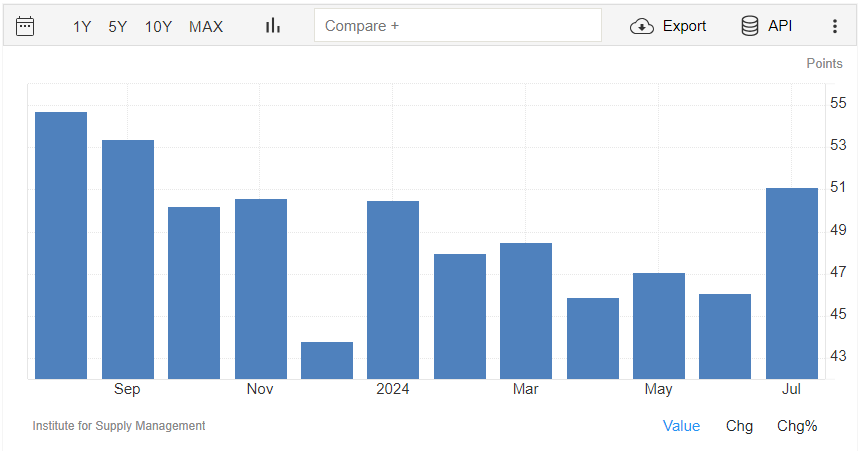Image resolution: width=859 pixels, height=451 pixels.
Task: Click the bar between Mar and May
Action: 593,339
